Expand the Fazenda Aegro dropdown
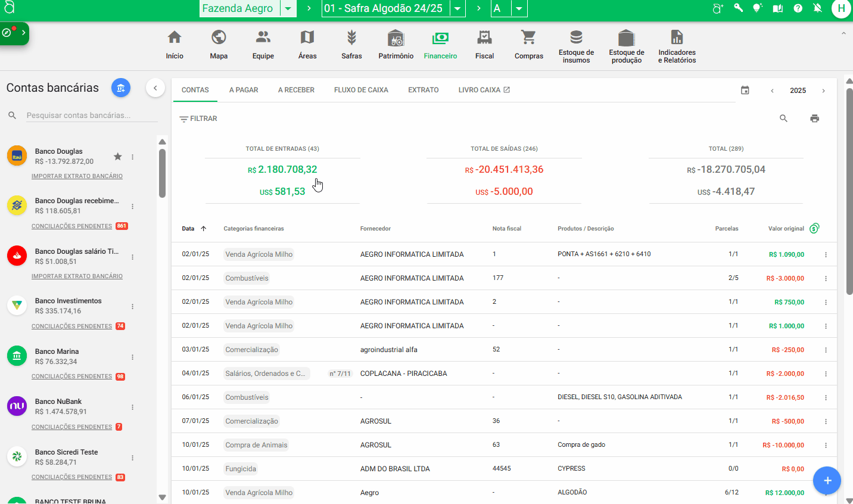853x504 pixels. click(288, 9)
